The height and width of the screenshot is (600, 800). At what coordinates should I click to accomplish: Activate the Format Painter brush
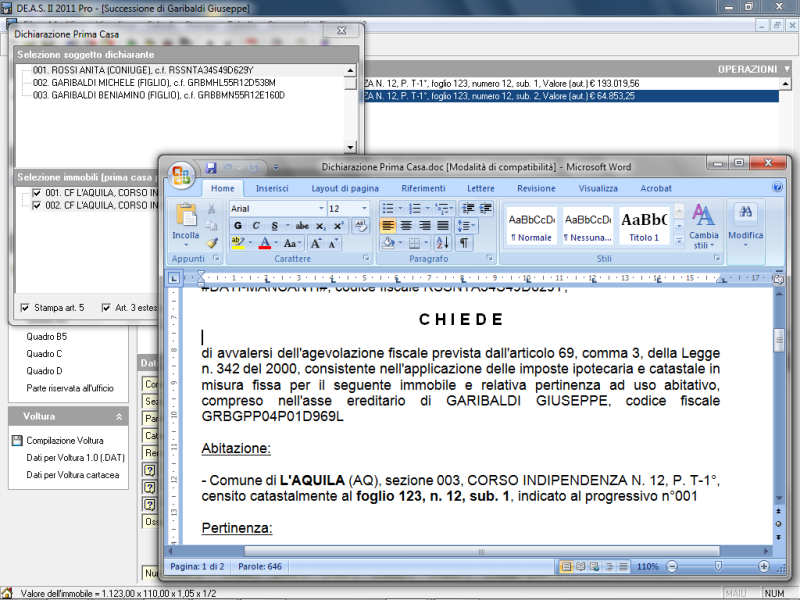[x=211, y=243]
